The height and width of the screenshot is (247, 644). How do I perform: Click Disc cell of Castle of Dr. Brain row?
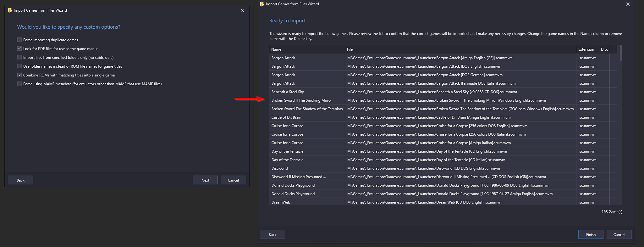click(604, 117)
